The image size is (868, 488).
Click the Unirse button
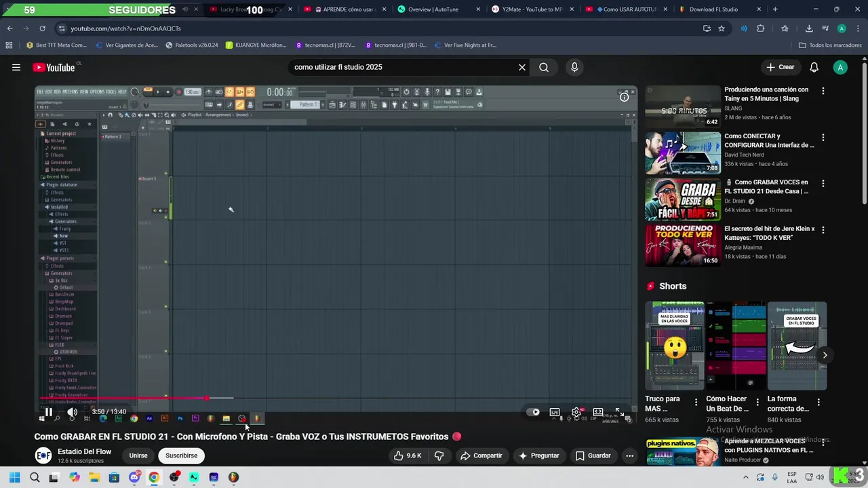[x=138, y=455]
